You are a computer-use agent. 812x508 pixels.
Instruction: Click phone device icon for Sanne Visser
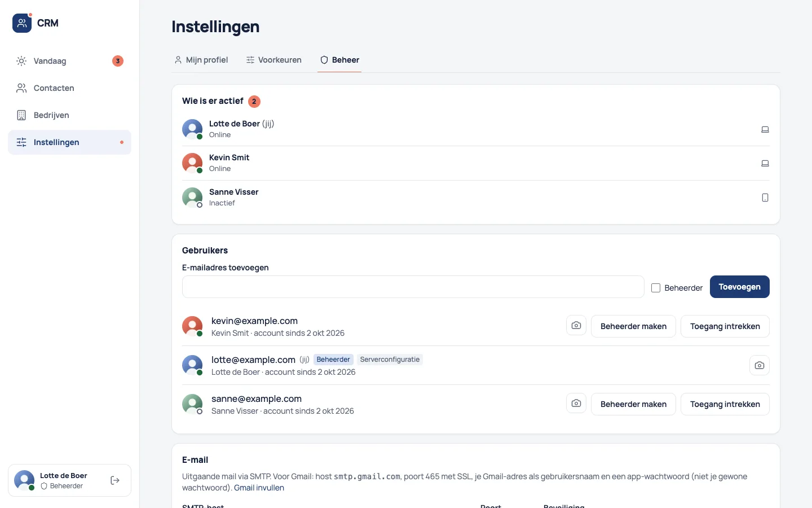point(765,198)
